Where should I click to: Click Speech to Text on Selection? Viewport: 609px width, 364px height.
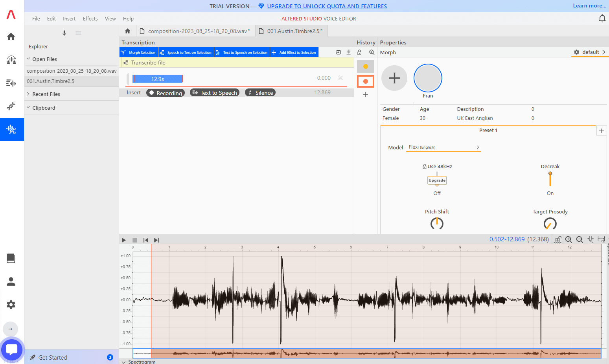[x=186, y=52]
